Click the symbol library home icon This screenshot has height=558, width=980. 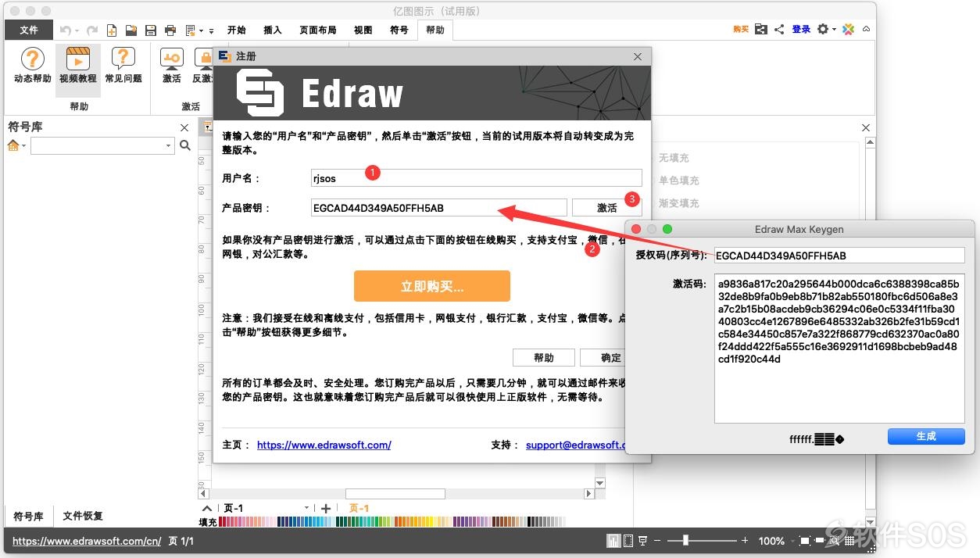pyautogui.click(x=13, y=145)
